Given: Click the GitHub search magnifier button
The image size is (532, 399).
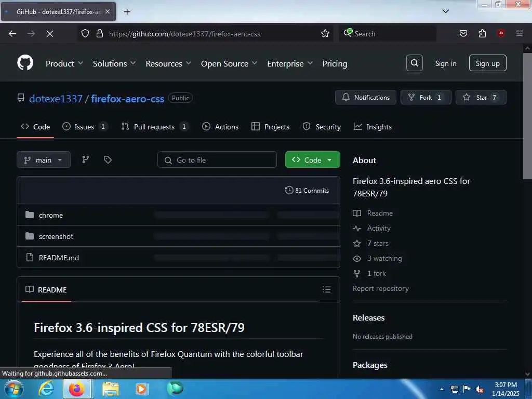Looking at the screenshot, I should (x=414, y=63).
